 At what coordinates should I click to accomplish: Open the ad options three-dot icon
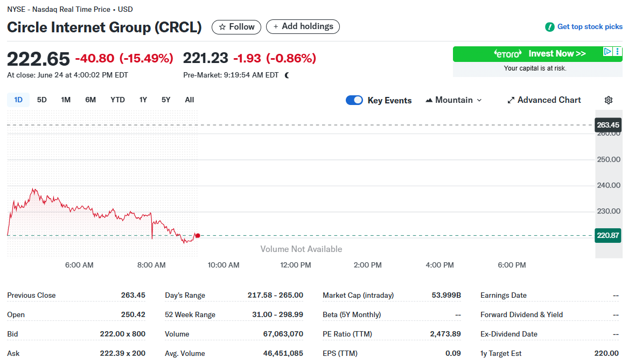[617, 51]
